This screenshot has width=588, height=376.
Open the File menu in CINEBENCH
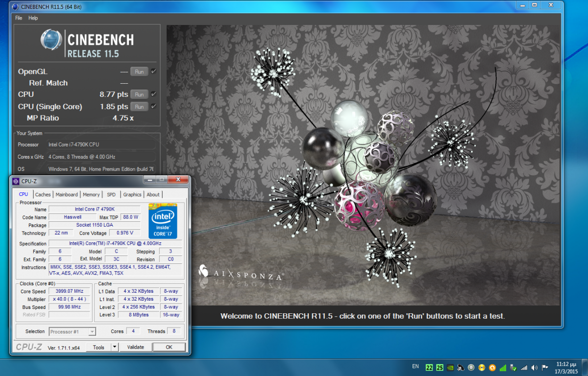(19, 18)
